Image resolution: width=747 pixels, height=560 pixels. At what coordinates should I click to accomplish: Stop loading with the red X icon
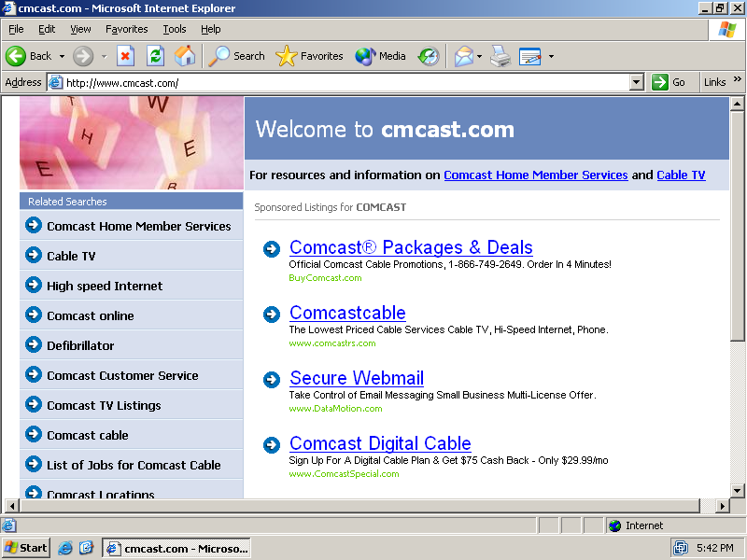point(125,56)
